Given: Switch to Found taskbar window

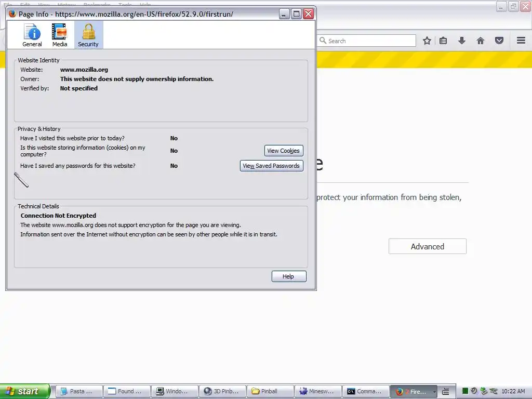Looking at the screenshot, I should click(x=127, y=391).
